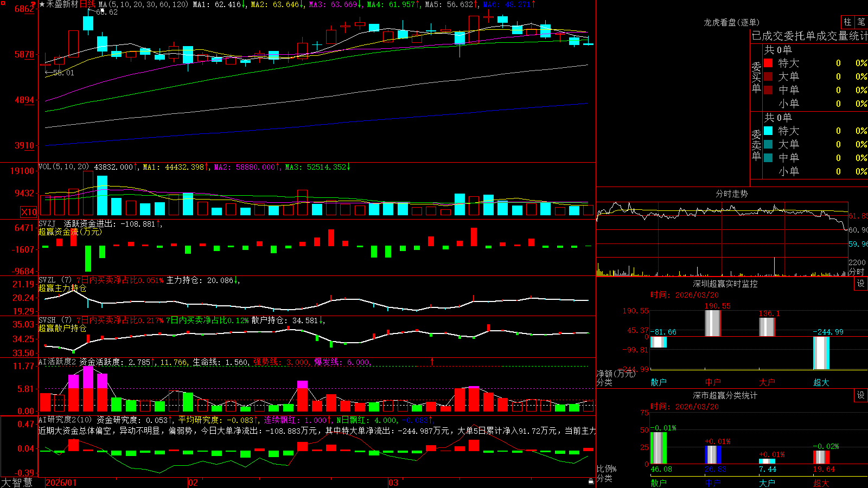Click the MA(5,10,20,30,60,120) indicator parameters
This screenshot has width=868, height=488.
[x=143, y=4]
